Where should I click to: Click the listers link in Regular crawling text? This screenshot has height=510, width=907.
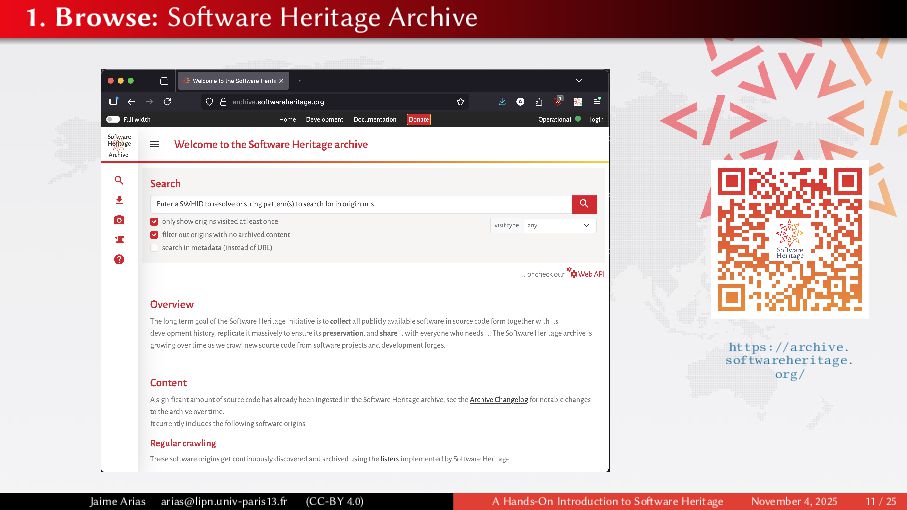[389, 459]
